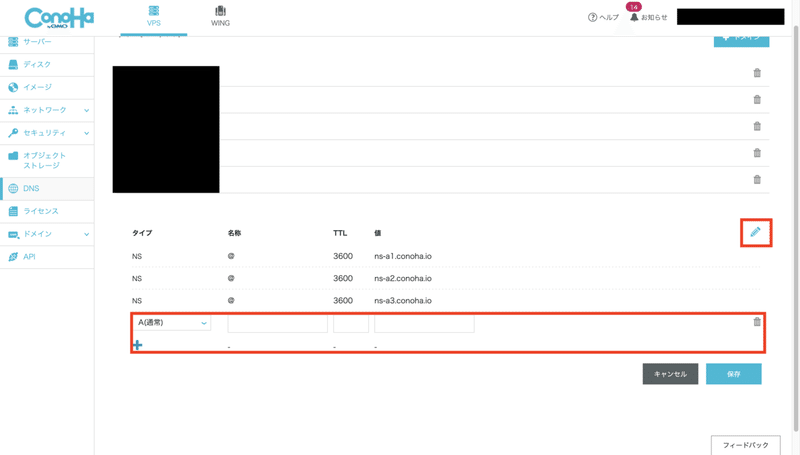Expand the ドメイン sidebar menu
The height and width of the screenshot is (455, 800).
pos(47,234)
